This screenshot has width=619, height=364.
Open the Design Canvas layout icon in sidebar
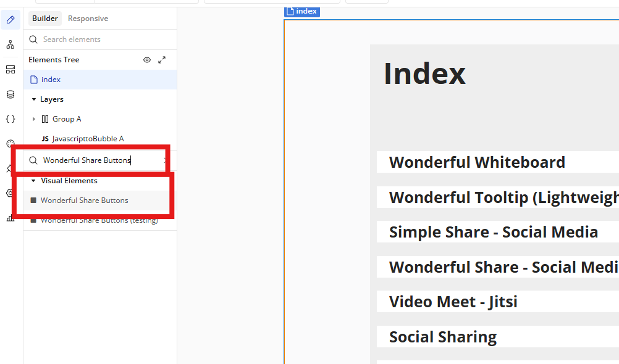coord(11,70)
